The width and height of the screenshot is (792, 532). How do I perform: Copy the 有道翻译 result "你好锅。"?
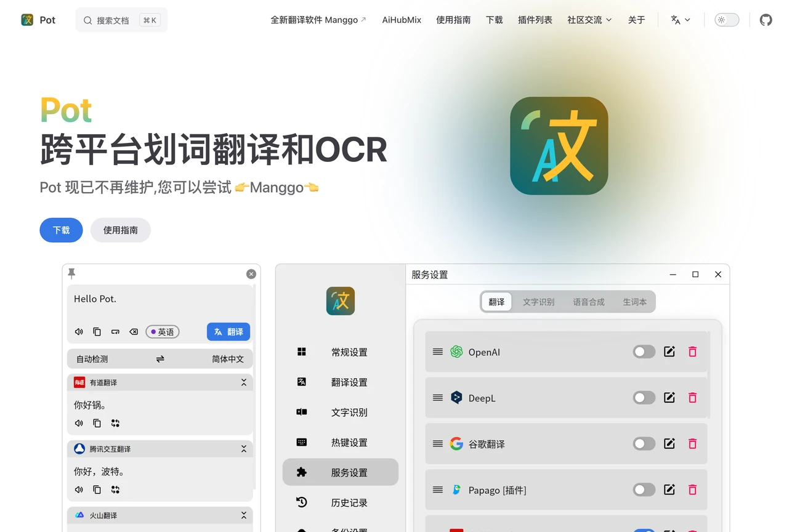(x=97, y=423)
